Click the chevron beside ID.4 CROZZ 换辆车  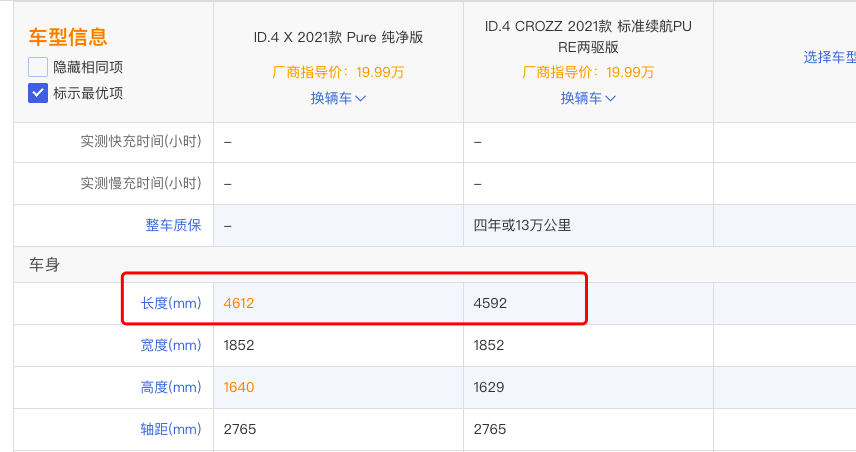[610, 99]
